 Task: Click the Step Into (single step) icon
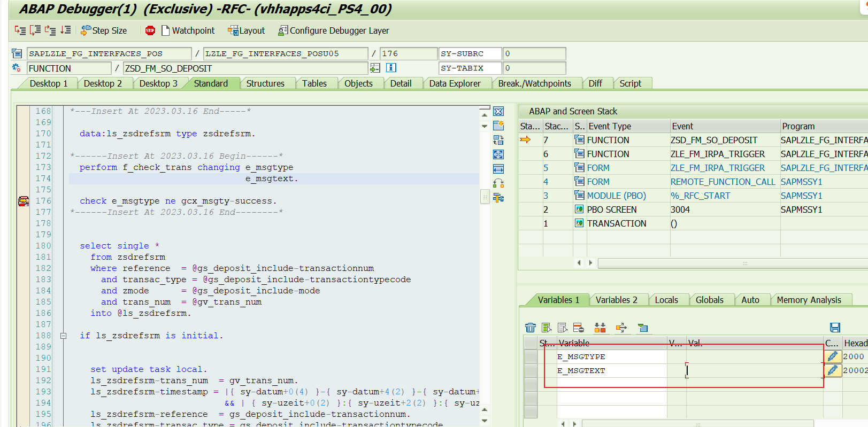pyautogui.click(x=20, y=30)
